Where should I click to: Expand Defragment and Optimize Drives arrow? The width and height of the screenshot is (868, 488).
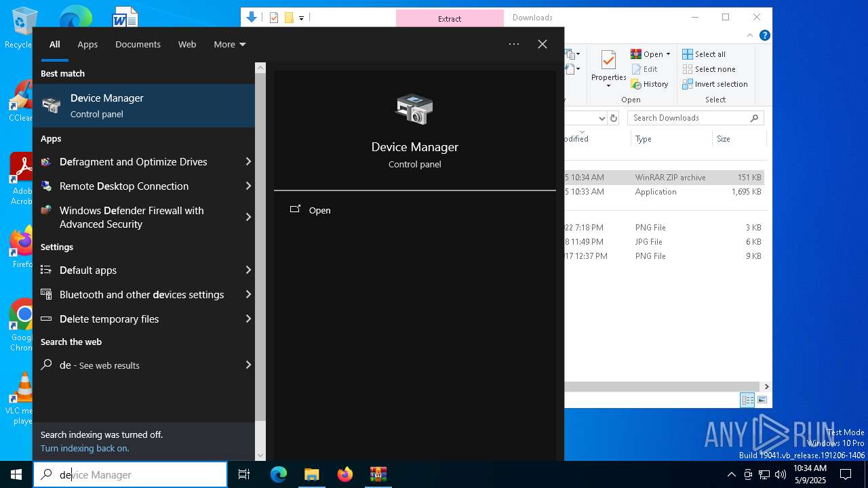(x=248, y=161)
